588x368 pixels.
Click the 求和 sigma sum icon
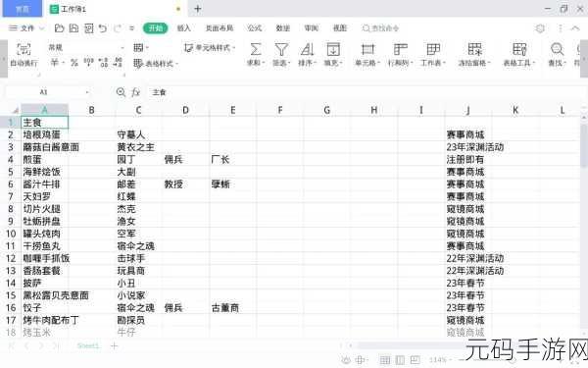pos(256,49)
